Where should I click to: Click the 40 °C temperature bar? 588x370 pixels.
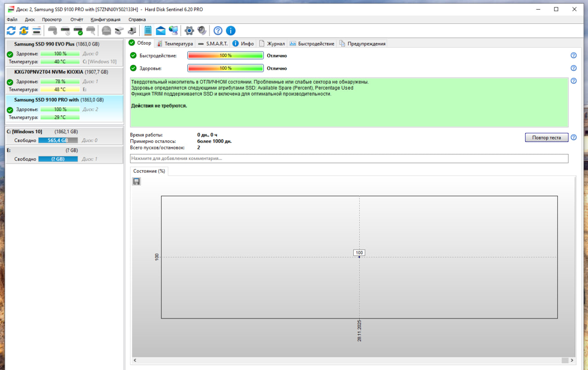click(x=60, y=62)
